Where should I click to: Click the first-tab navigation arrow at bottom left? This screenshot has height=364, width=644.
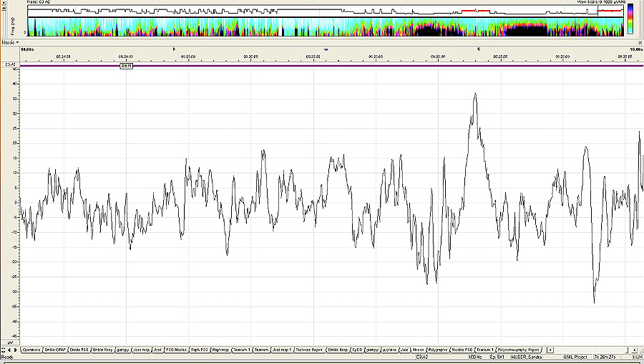(x=4, y=350)
